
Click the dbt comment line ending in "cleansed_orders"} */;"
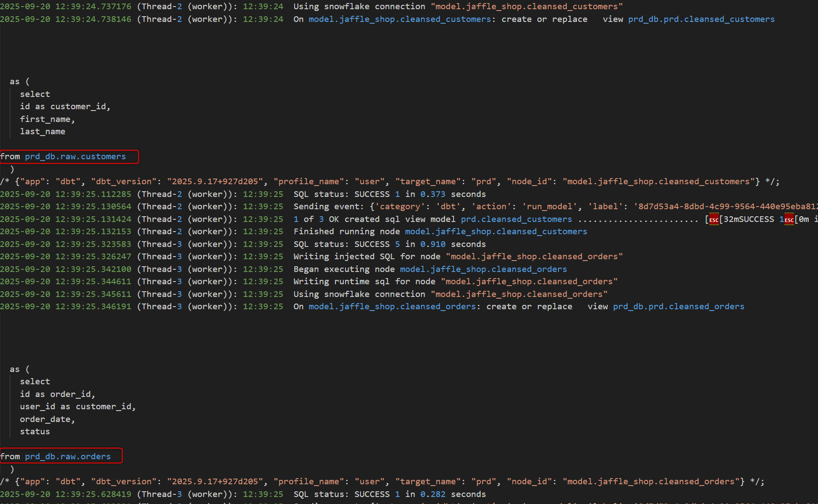coord(382,482)
